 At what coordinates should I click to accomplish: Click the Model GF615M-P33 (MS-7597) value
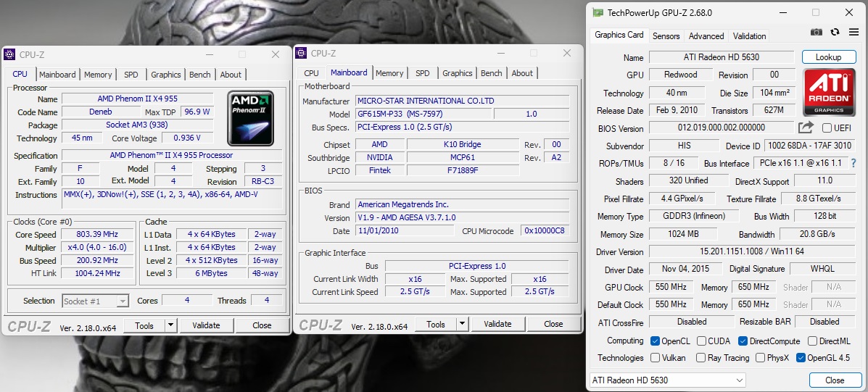pos(423,114)
